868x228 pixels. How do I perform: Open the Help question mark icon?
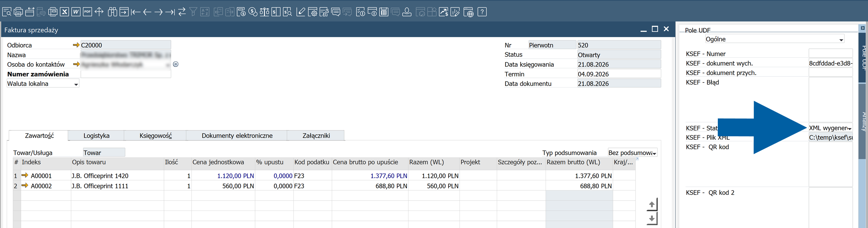482,12
